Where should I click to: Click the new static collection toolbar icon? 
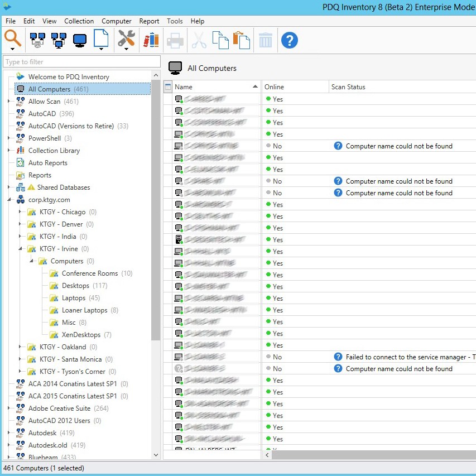[x=59, y=40]
